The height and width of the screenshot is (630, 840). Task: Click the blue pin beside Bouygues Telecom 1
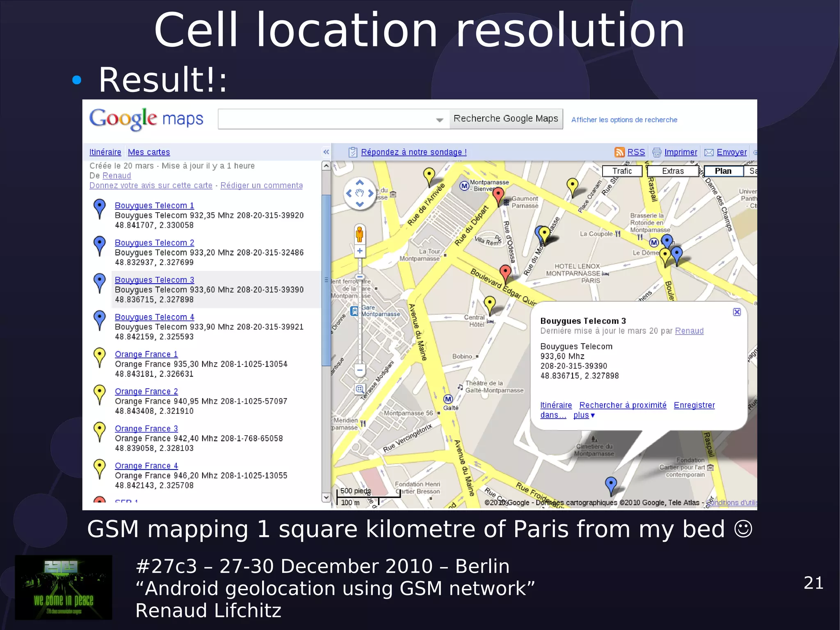99,208
